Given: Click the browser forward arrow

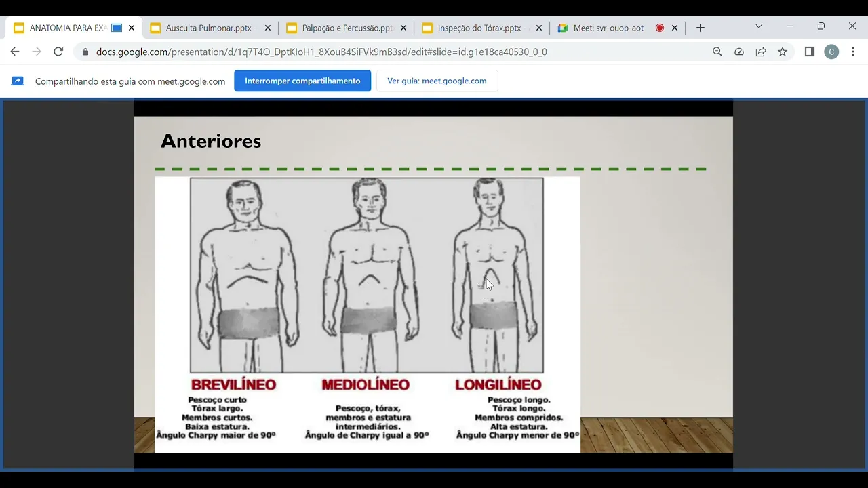Looking at the screenshot, I should [x=37, y=52].
